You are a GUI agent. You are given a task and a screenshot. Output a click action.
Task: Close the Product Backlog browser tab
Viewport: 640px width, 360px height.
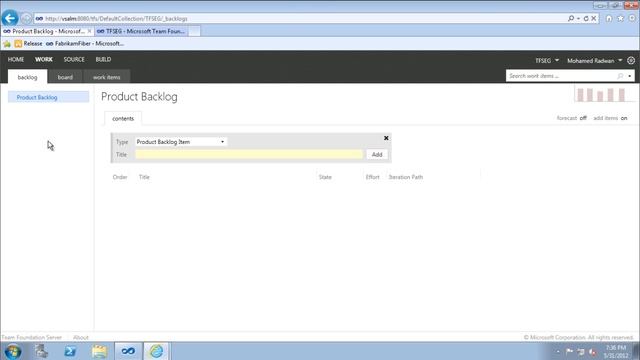tap(89, 31)
